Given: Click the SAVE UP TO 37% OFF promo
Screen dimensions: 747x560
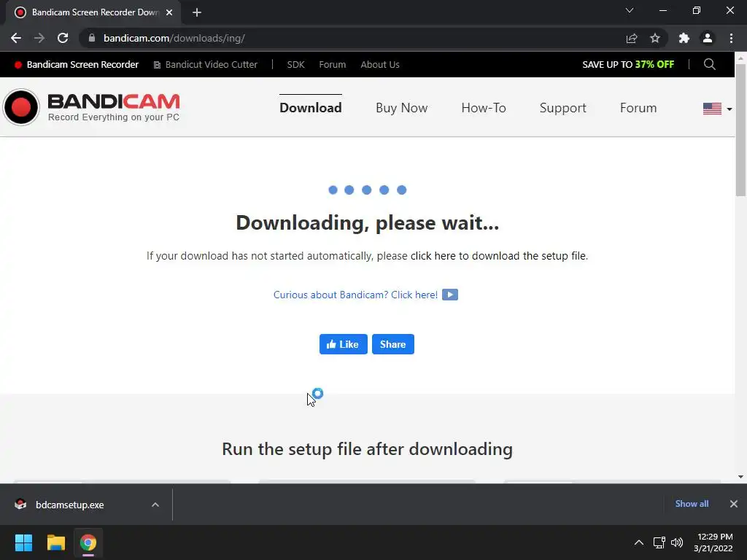Looking at the screenshot, I should click(x=628, y=64).
